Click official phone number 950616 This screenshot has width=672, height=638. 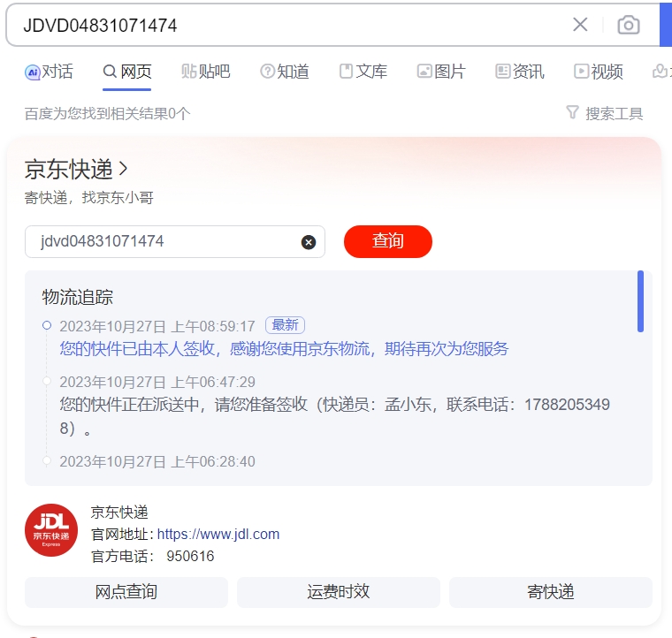pyautogui.click(x=190, y=556)
